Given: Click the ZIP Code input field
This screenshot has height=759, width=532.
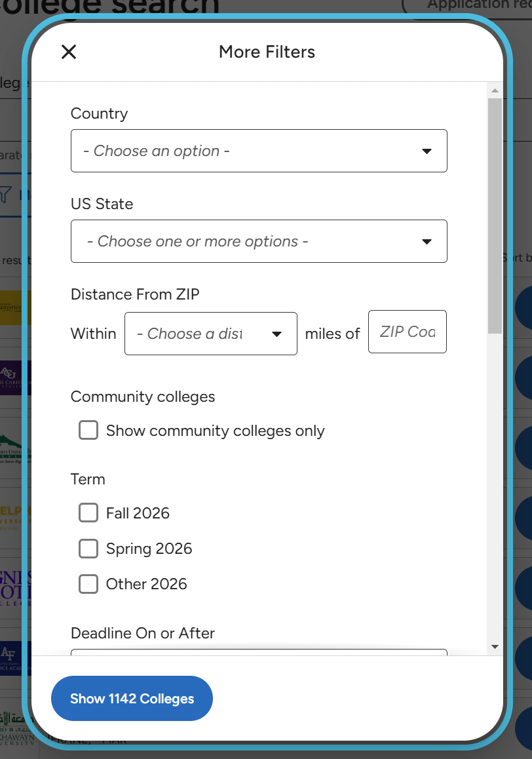Looking at the screenshot, I should 407,332.
